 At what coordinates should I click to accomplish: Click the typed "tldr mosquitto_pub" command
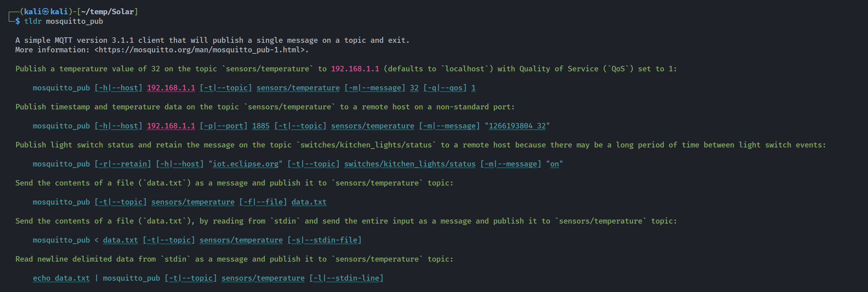click(x=64, y=21)
